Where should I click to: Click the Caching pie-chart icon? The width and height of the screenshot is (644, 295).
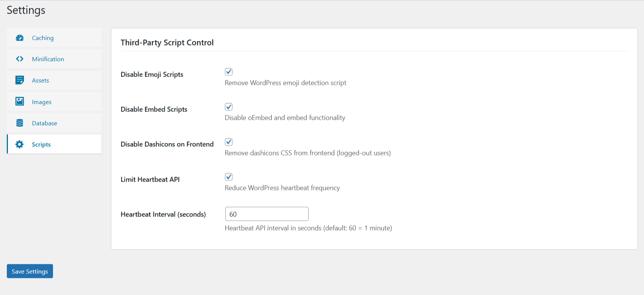pyautogui.click(x=19, y=38)
